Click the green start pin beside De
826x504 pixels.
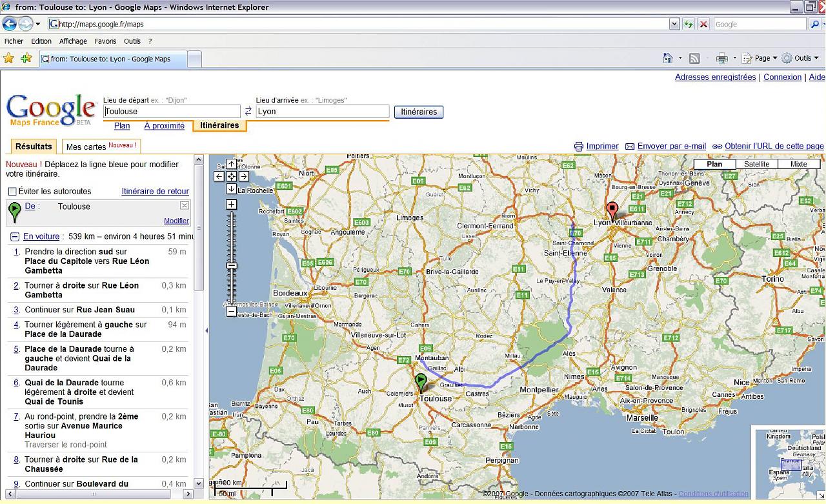(14, 212)
